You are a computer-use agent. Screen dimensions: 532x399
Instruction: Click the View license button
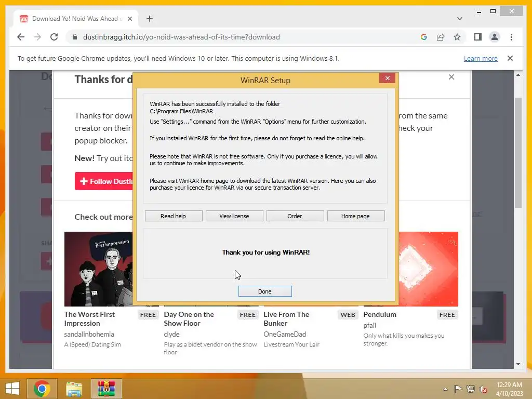tap(234, 216)
